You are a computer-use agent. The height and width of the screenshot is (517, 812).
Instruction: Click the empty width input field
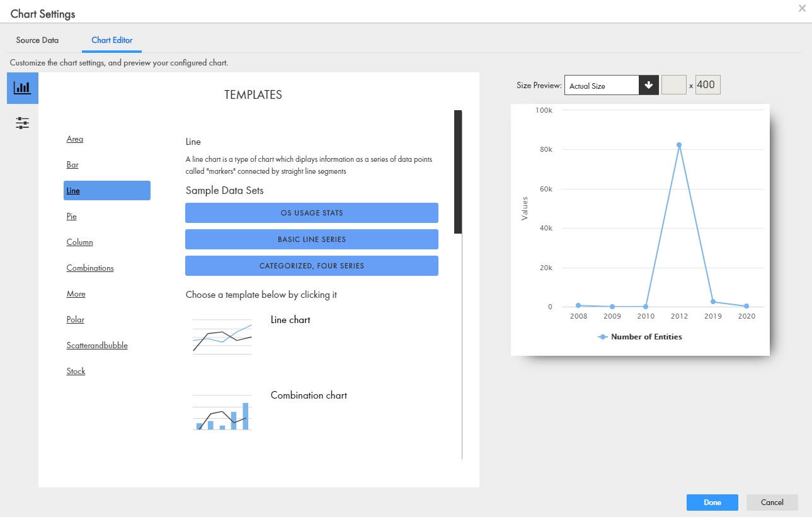(673, 85)
